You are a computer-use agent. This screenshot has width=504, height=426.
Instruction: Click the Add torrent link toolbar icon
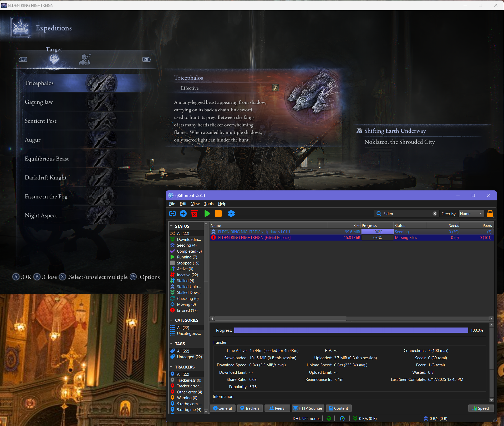pos(172,214)
